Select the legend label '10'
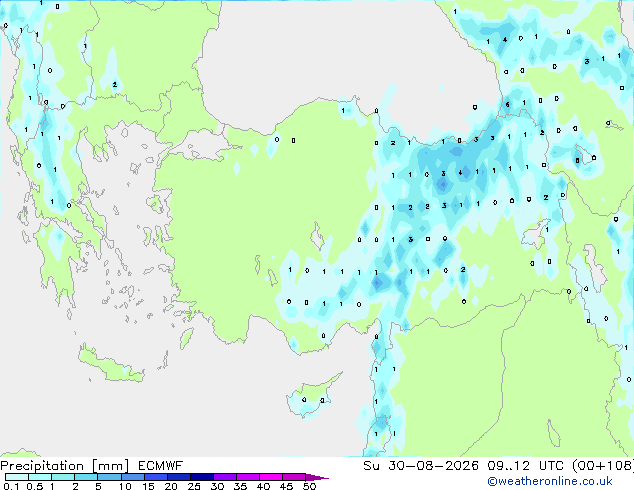The image size is (634, 490). tap(125, 486)
